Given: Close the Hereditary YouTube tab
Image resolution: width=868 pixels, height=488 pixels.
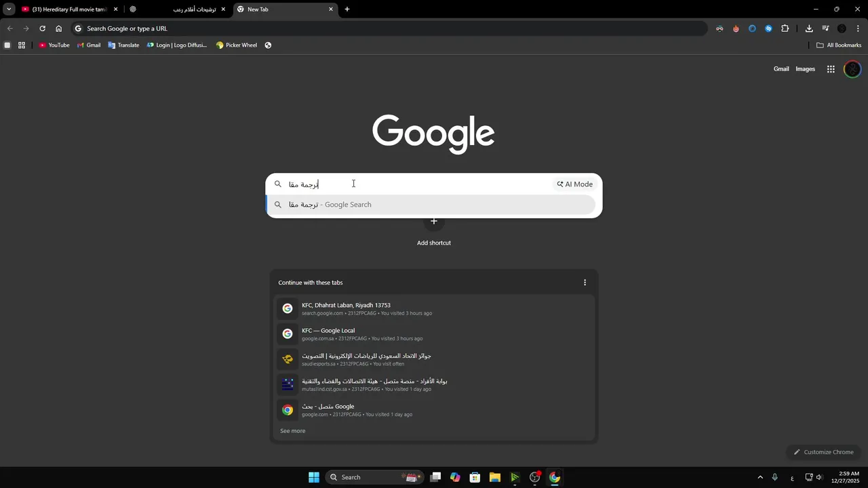Looking at the screenshot, I should [115, 9].
